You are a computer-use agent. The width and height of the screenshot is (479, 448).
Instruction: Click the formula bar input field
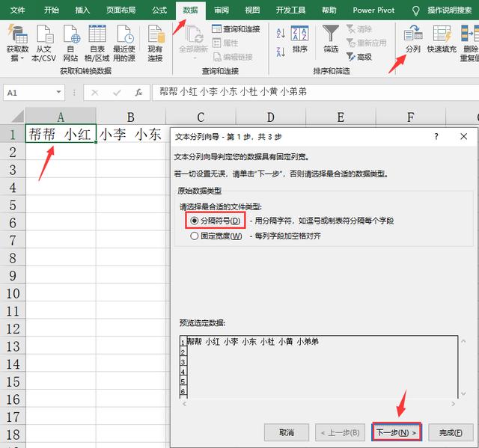click(x=315, y=92)
